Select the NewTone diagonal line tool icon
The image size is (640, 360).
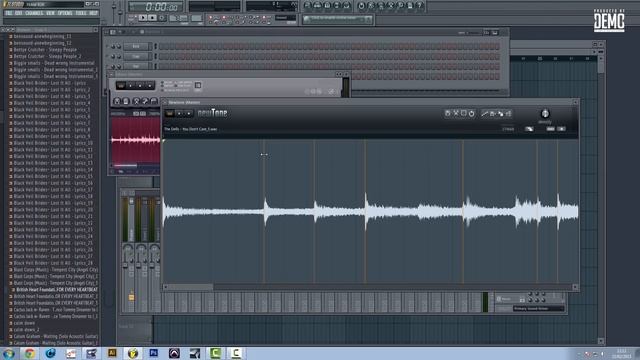tap(484, 113)
